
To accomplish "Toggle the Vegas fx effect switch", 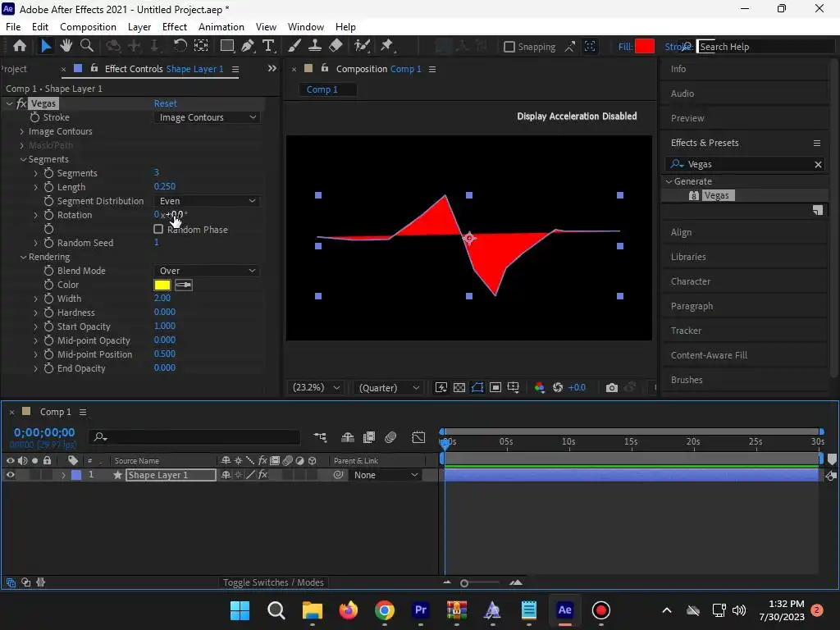I will (21, 103).
